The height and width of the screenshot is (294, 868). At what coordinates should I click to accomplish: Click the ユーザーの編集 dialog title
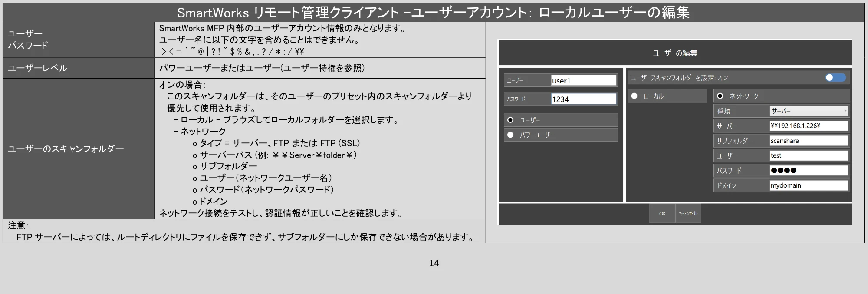click(675, 53)
